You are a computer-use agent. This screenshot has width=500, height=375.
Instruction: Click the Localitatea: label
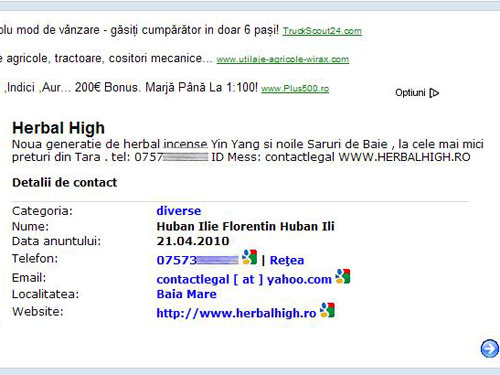coord(45,294)
